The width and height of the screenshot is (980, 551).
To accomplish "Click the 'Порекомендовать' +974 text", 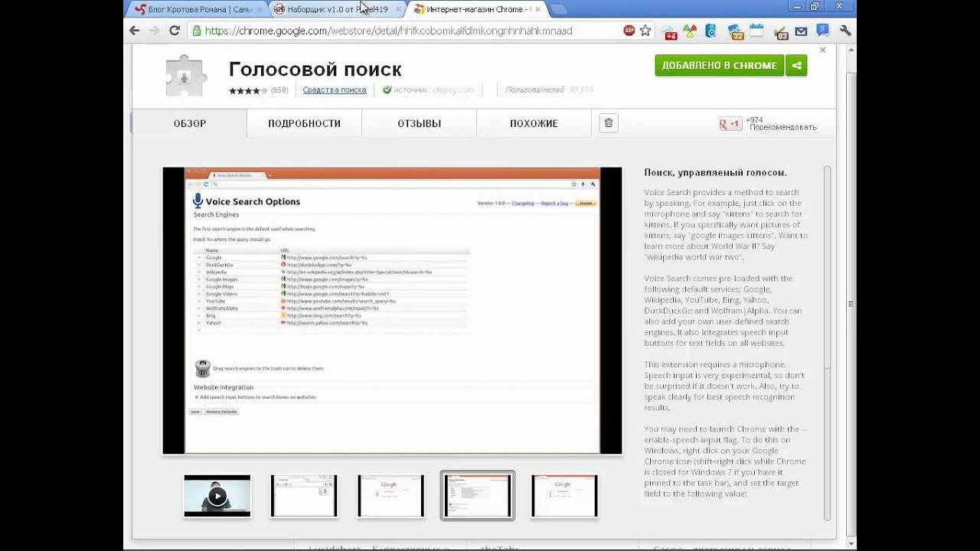I will point(782,127).
